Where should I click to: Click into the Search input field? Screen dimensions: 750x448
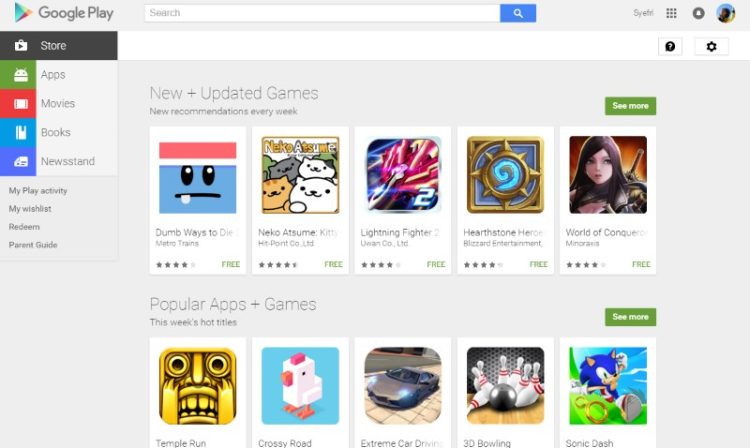point(322,13)
